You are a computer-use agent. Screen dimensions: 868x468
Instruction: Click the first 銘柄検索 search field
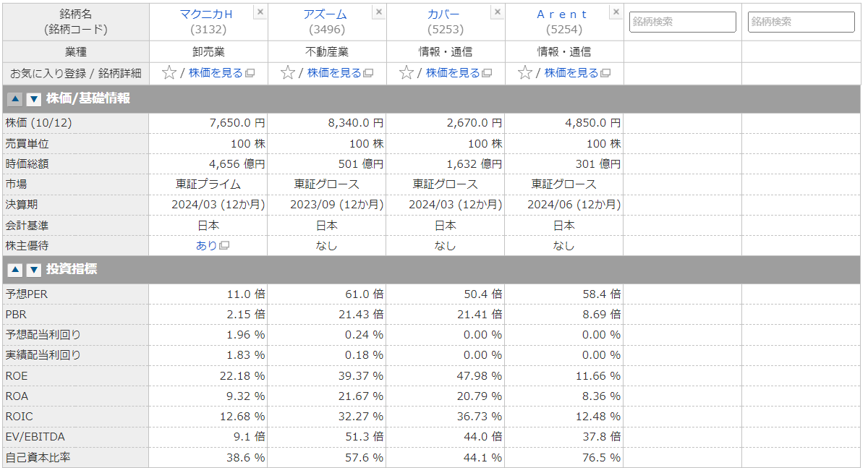[682, 22]
